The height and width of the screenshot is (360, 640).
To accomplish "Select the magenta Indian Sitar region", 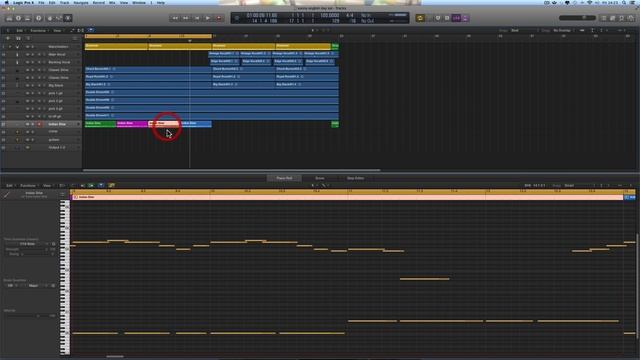I will click(132, 124).
